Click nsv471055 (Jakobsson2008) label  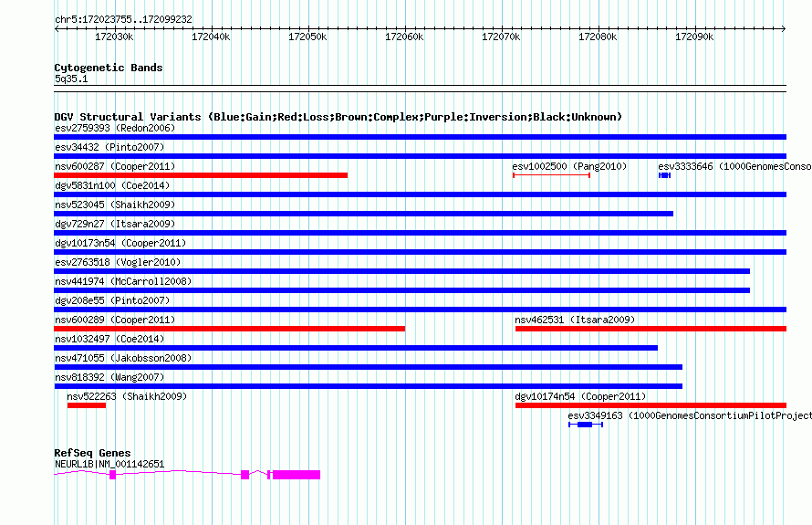[x=123, y=358]
